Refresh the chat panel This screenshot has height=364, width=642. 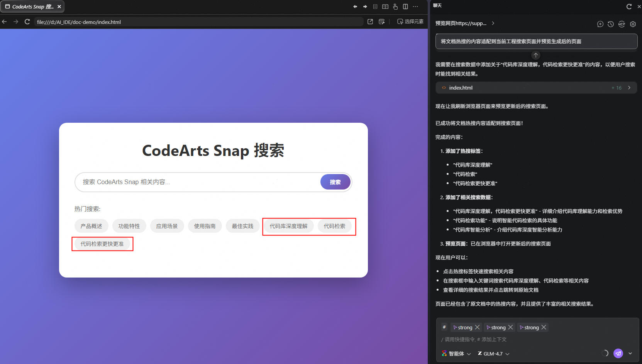[x=629, y=6]
